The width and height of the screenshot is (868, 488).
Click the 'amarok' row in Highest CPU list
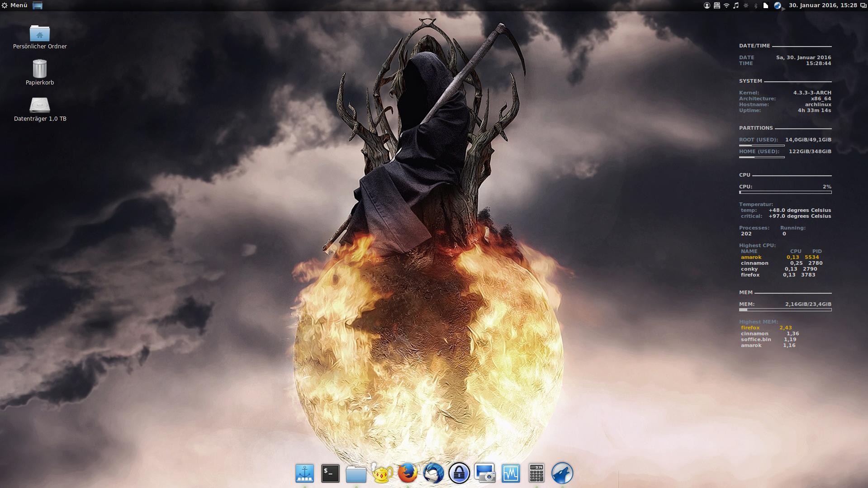coord(780,257)
